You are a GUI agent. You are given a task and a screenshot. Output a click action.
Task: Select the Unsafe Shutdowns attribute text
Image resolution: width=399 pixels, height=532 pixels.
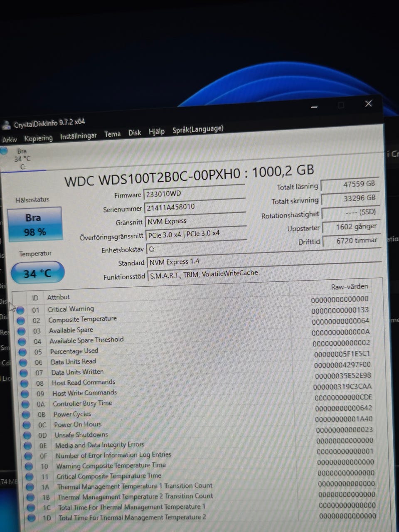[81, 435]
